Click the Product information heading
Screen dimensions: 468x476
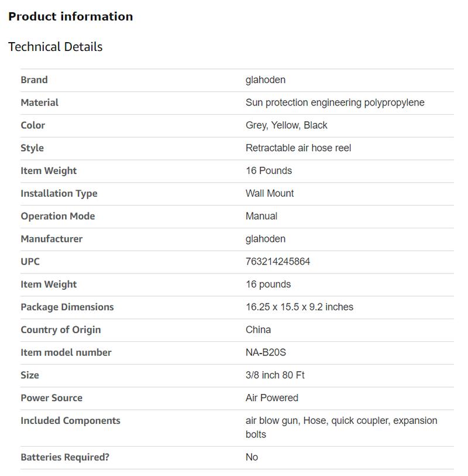pyautogui.click(x=70, y=16)
